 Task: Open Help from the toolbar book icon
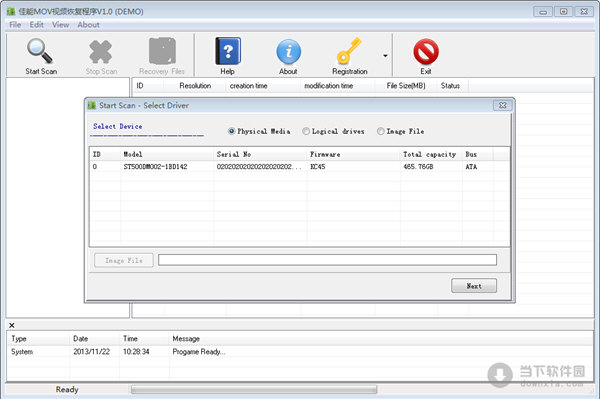click(228, 51)
